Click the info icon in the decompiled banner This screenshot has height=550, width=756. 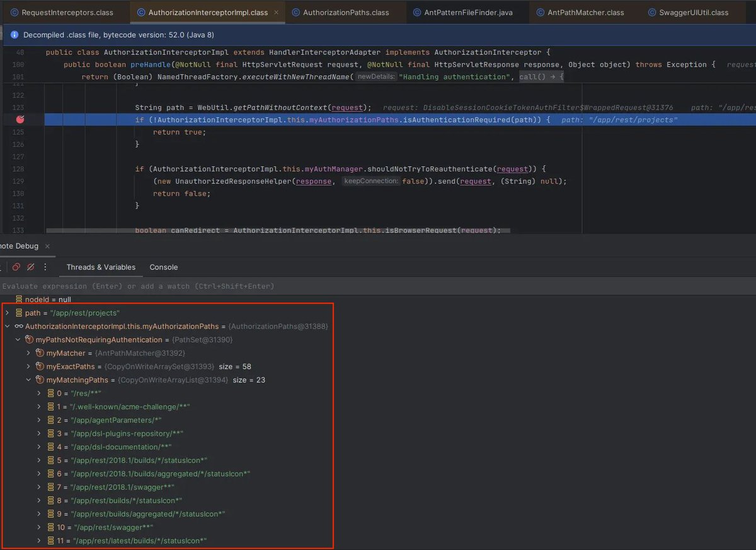14,35
